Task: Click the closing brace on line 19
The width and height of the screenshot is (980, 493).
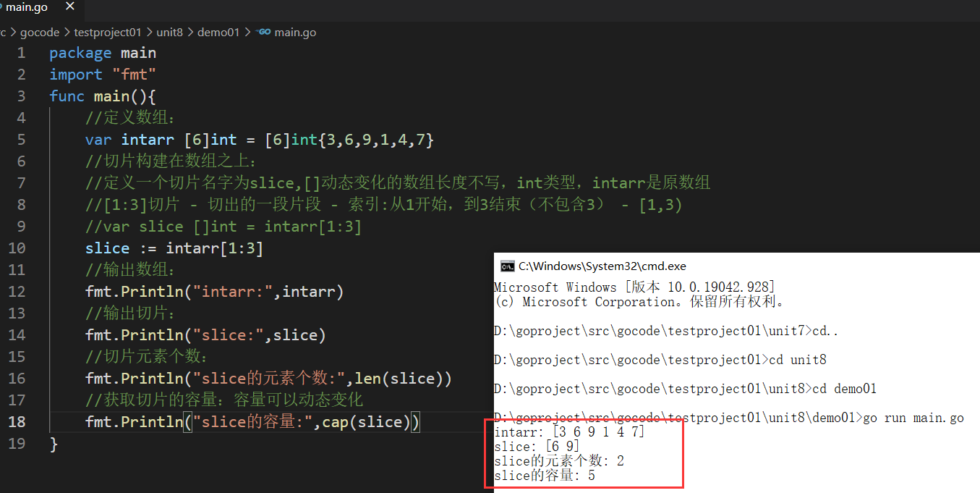Action: [54, 444]
